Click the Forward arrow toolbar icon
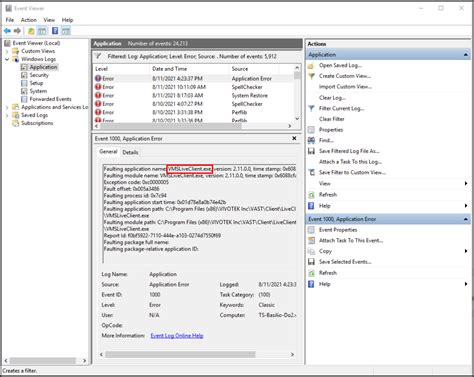474x377 pixels. (x=17, y=31)
